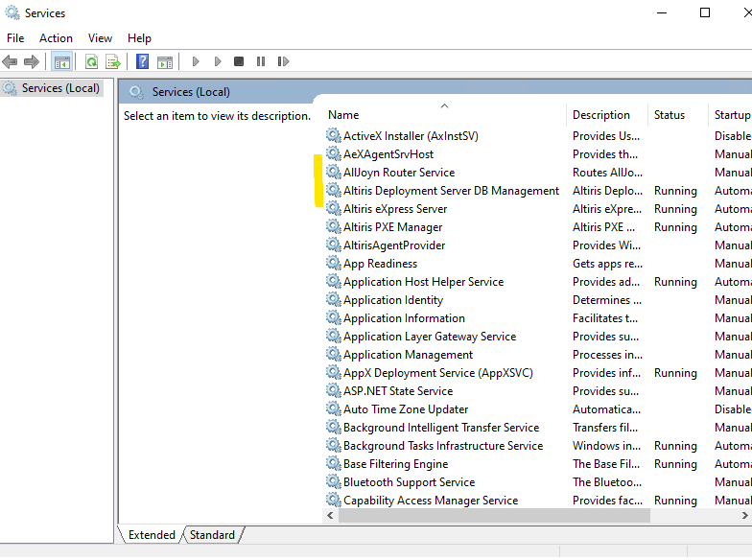Select Background Tasks Infrastructure Service
752x560 pixels.
click(x=443, y=446)
